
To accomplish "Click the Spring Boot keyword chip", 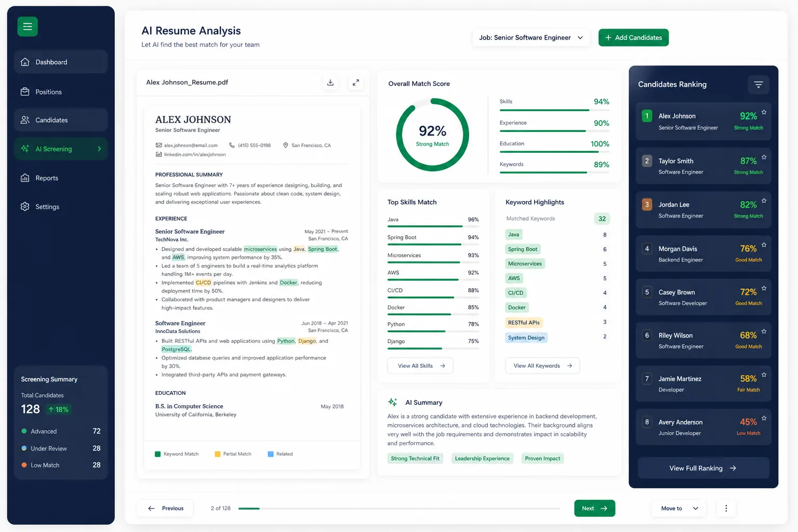I will tap(523, 249).
